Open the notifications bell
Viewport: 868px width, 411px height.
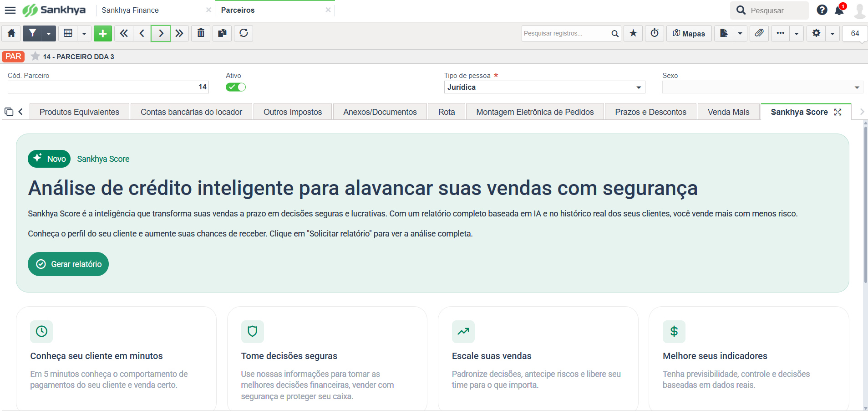(x=839, y=10)
